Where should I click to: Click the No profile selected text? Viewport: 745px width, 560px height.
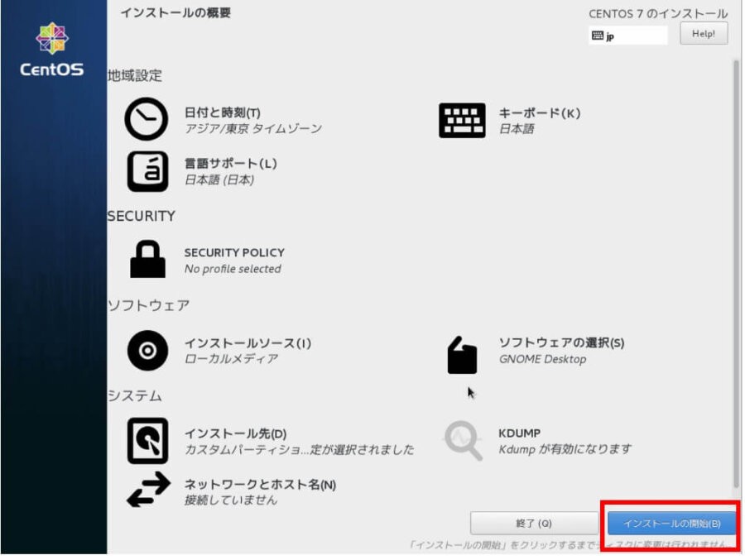pos(233,269)
